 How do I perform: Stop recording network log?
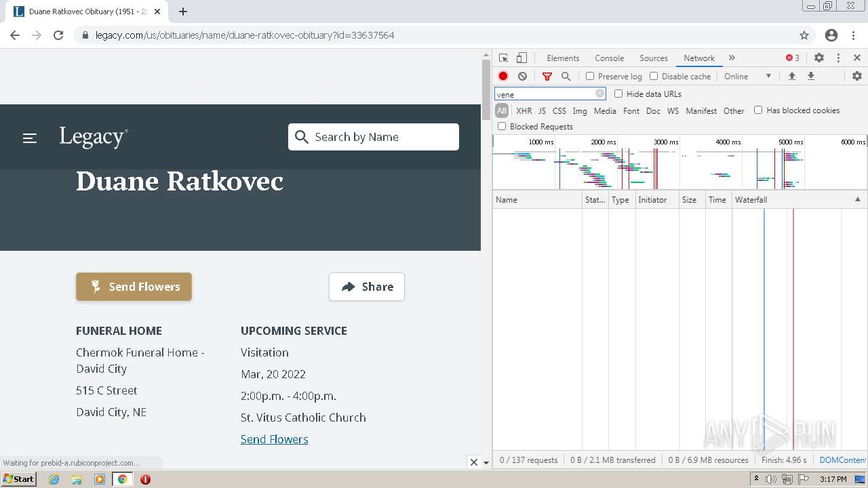click(x=503, y=77)
